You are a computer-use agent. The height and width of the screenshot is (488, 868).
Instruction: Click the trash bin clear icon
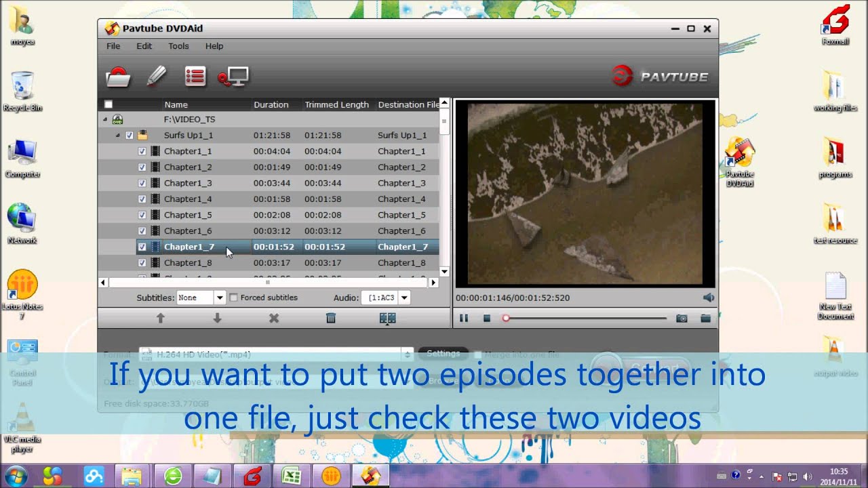(331, 318)
